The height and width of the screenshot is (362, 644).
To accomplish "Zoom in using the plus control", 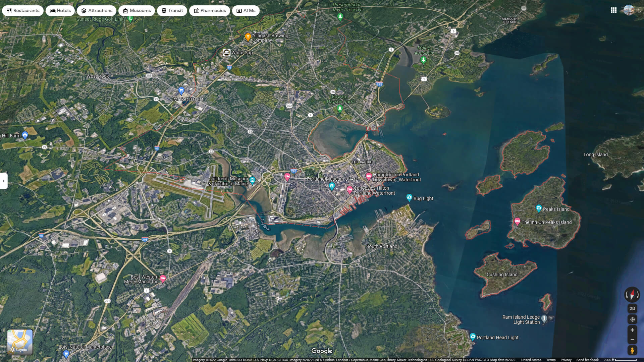I will (632, 330).
